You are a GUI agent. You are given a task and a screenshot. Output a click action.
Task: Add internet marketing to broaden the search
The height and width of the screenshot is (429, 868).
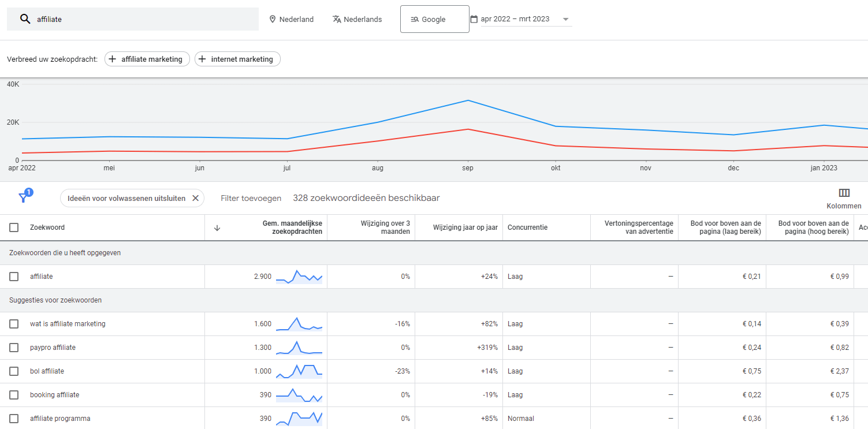(237, 58)
